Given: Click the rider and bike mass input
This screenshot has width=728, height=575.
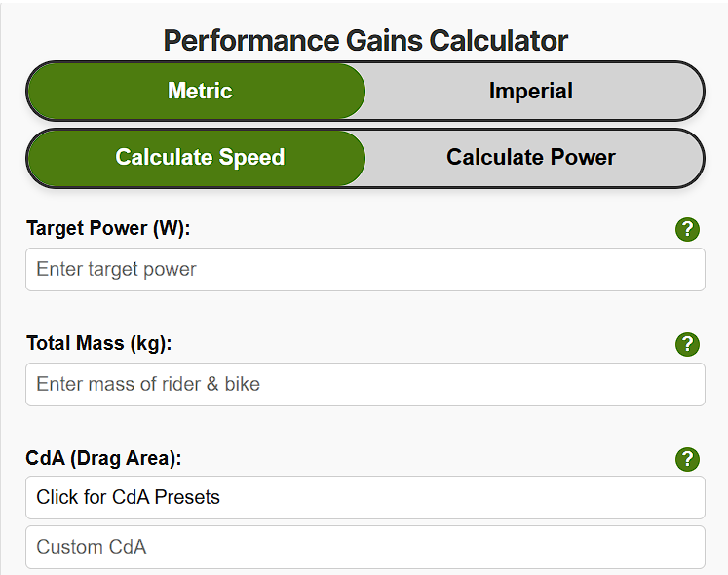Looking at the screenshot, I should [364, 384].
